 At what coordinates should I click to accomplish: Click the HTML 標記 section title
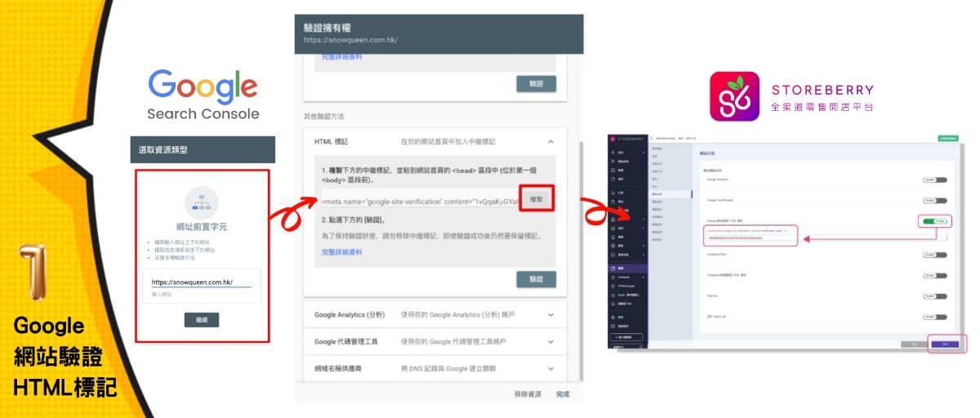[x=331, y=141]
